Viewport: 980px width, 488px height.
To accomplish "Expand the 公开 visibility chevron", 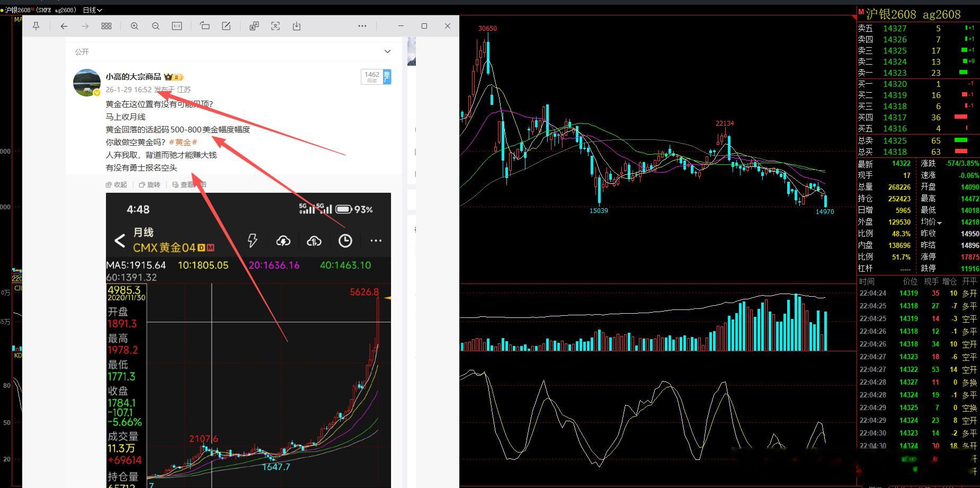I will point(388,51).
